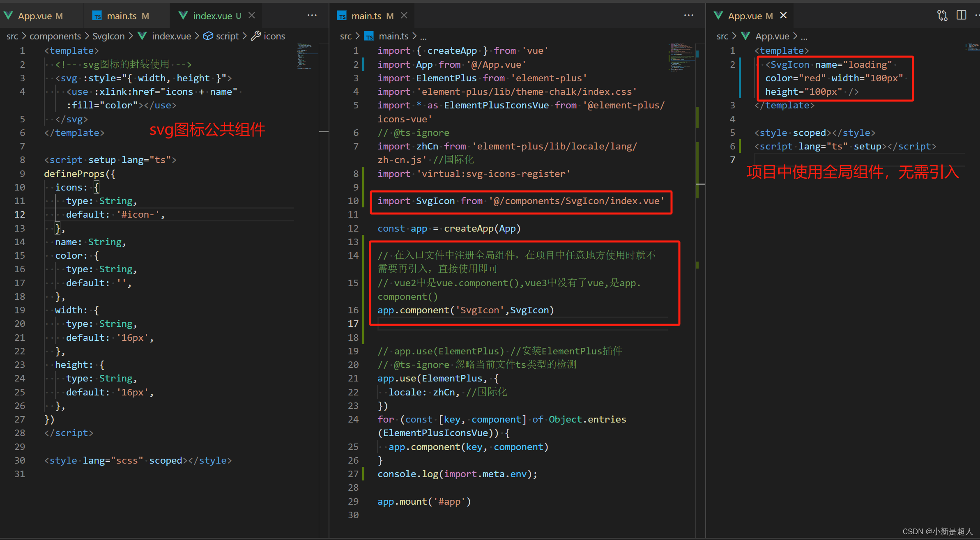
Task: Switch to main.ts tab in left group
Action: [122, 16]
